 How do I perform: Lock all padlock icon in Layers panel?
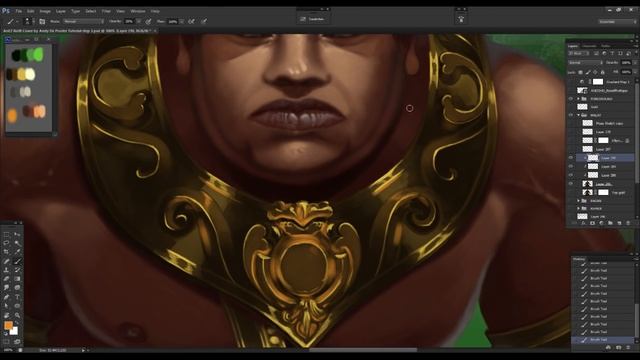click(602, 72)
